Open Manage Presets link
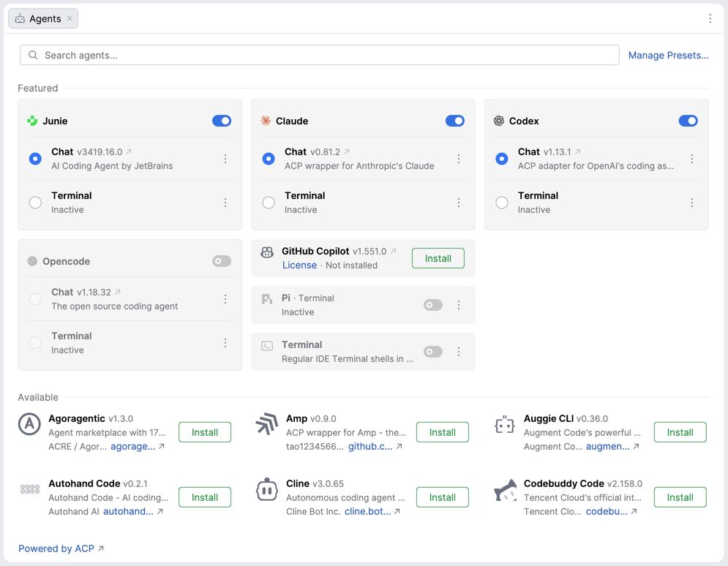The image size is (728, 566). 668,55
